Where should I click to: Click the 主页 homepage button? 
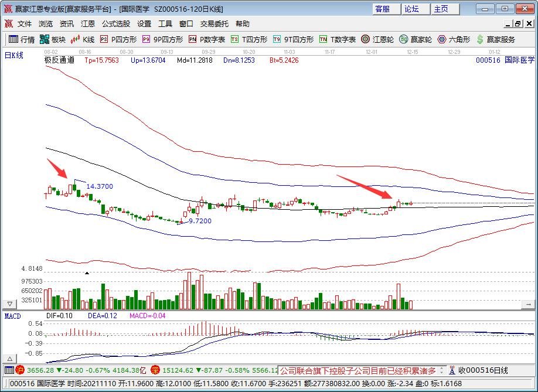[x=441, y=9]
